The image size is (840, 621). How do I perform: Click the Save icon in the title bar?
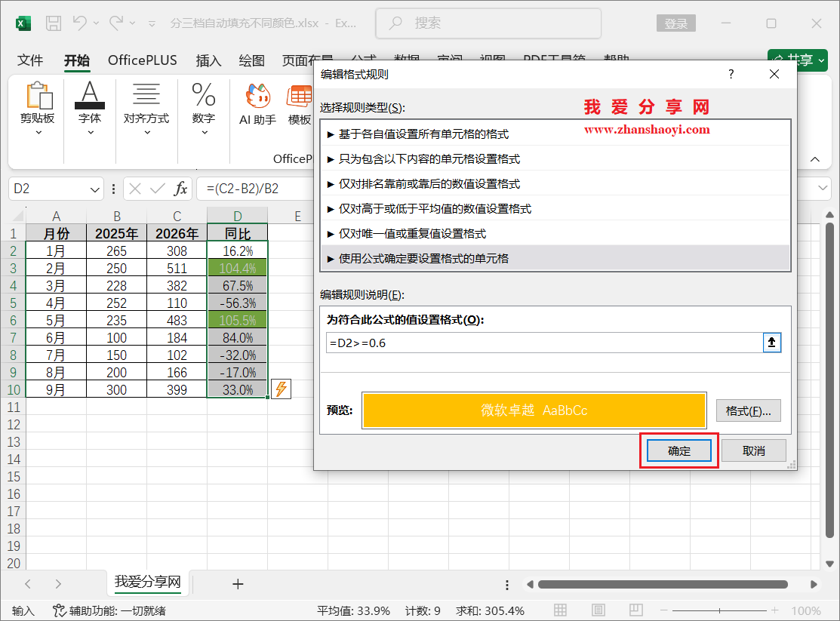click(x=54, y=23)
